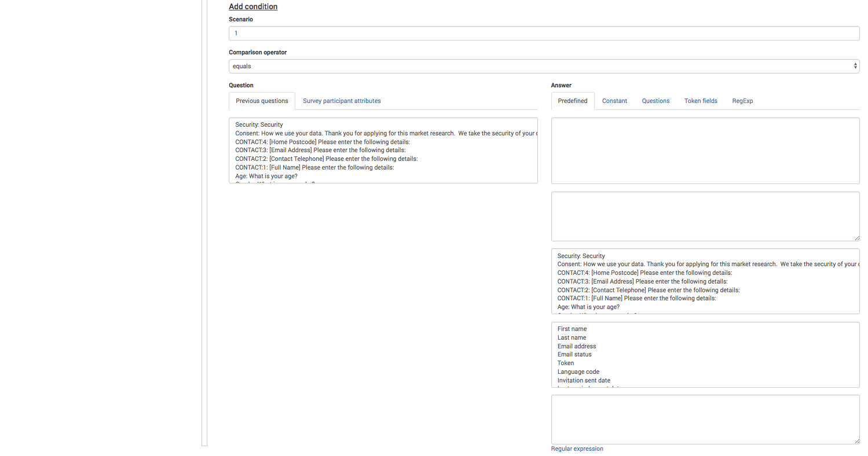Select 'First name' token field option
This screenshot has height=456, width=868.
click(x=572, y=329)
